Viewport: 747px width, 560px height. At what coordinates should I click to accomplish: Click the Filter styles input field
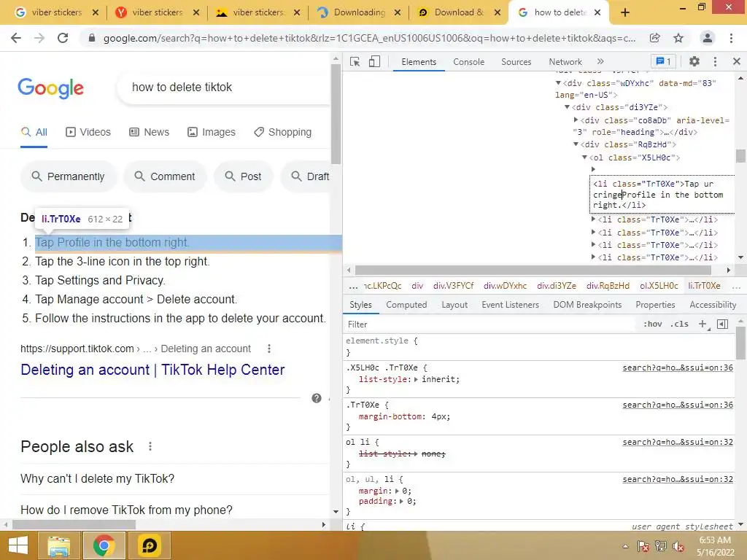click(491, 324)
